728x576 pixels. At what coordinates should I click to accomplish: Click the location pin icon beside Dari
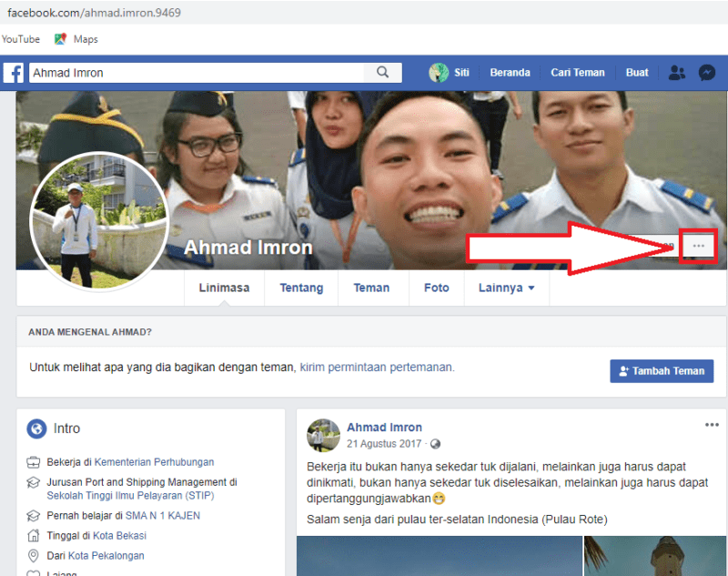tap(33, 556)
